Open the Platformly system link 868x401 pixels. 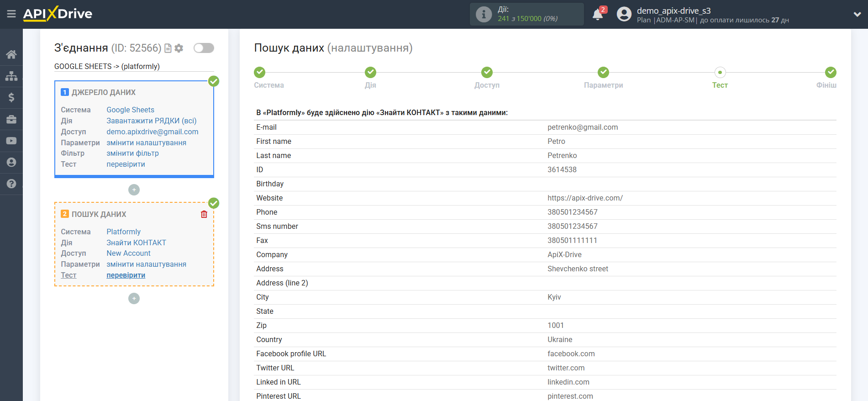coord(123,232)
